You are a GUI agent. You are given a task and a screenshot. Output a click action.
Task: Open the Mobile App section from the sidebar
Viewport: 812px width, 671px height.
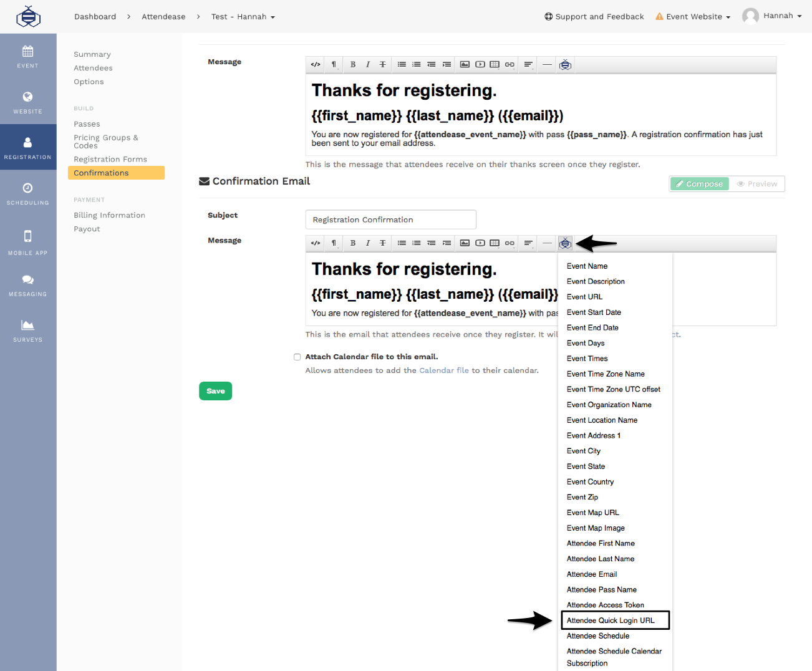point(27,243)
